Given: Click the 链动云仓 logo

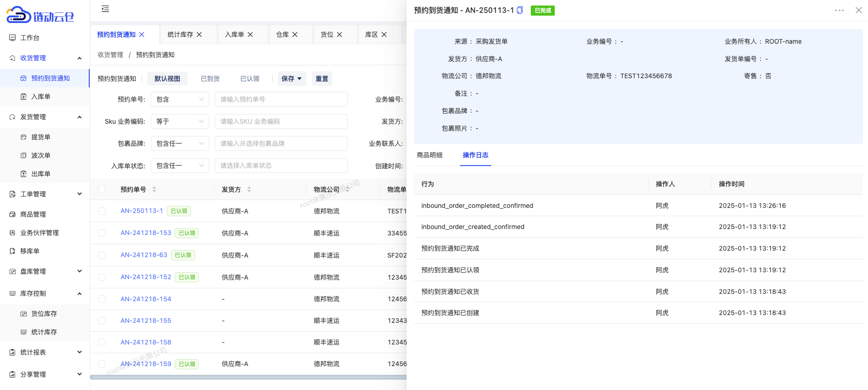Looking at the screenshot, I should pyautogui.click(x=40, y=16).
